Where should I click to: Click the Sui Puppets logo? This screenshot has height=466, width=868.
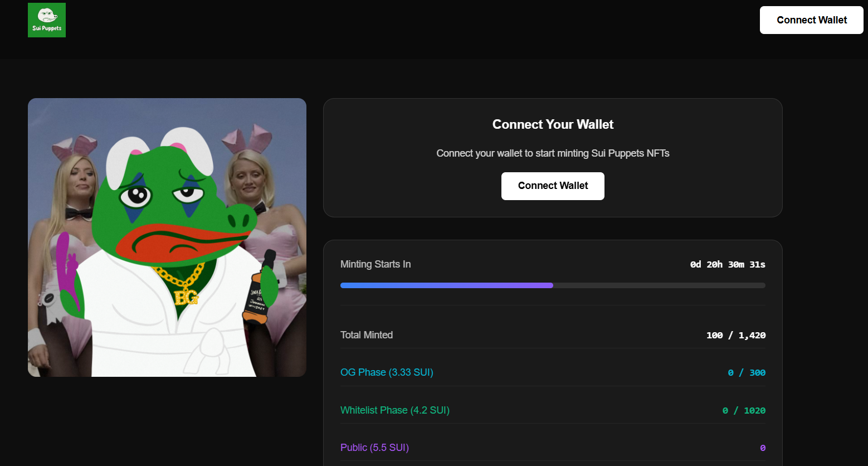[x=47, y=20]
